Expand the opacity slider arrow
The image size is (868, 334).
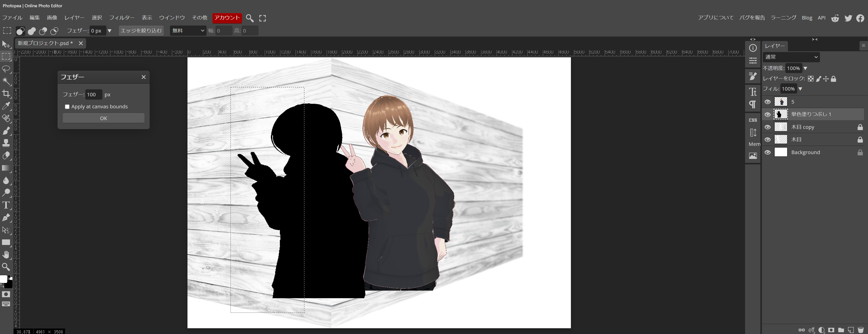(805, 68)
